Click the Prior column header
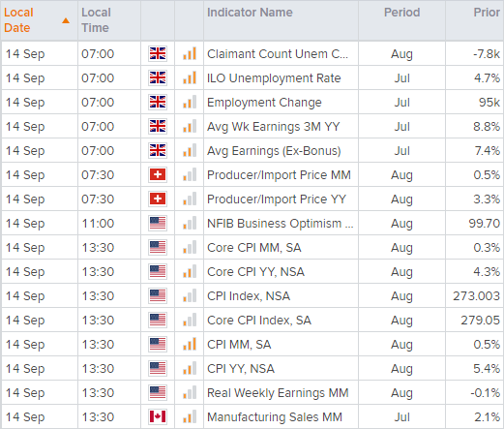 [x=487, y=13]
